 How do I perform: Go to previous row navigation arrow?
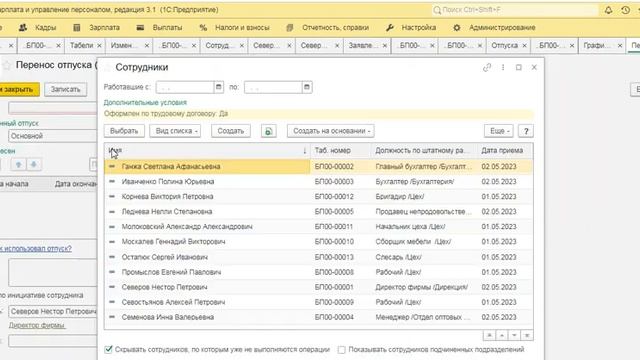502,336
